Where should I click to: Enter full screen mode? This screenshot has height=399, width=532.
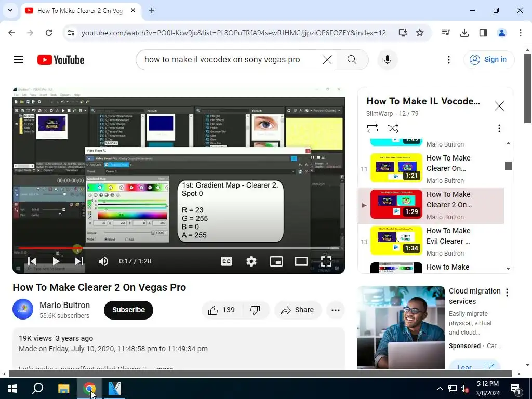[326, 261]
